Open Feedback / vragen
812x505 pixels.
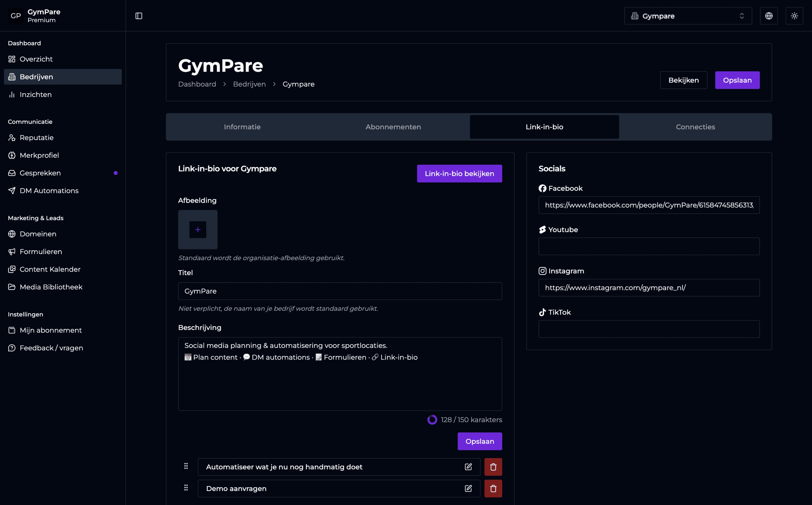[x=63, y=348]
